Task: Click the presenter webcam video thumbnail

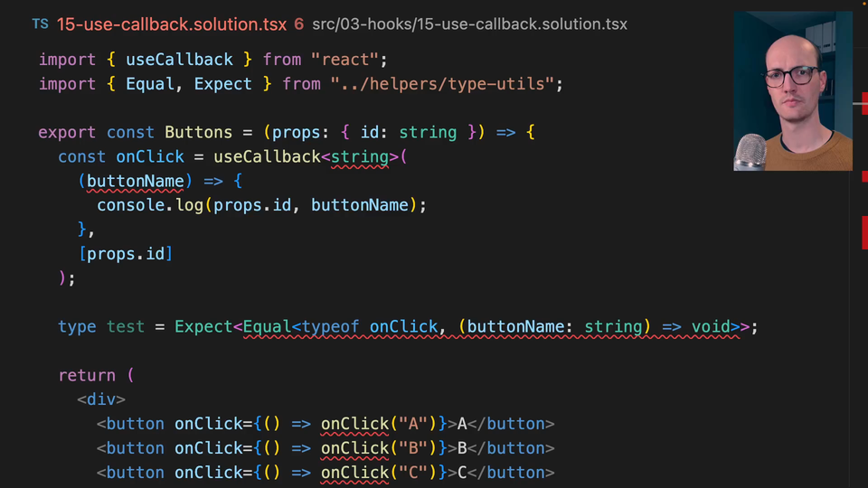Action: pyautogui.click(x=792, y=91)
